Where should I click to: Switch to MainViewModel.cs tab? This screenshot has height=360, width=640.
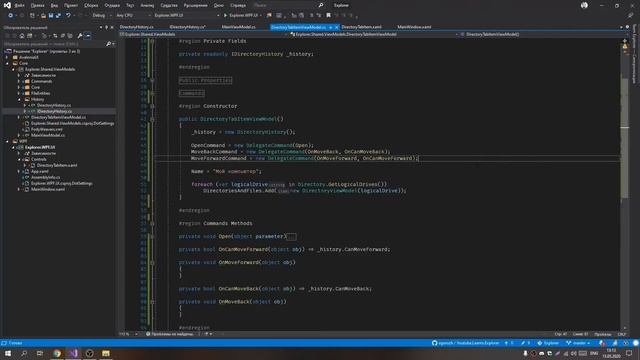(x=238, y=27)
